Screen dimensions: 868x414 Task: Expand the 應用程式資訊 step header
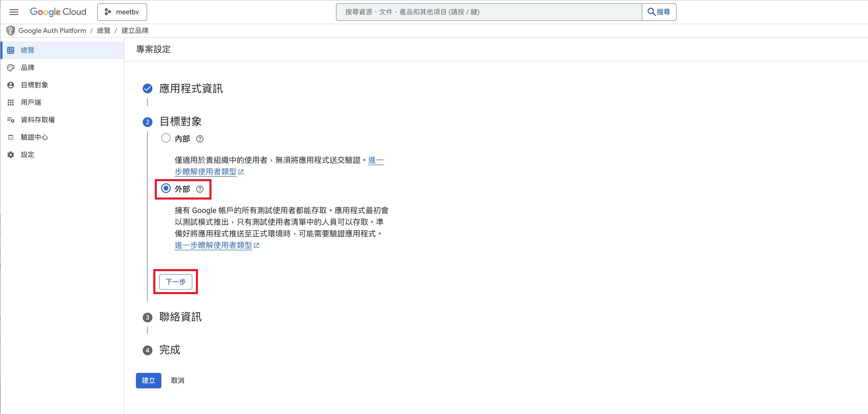pyautogui.click(x=191, y=89)
